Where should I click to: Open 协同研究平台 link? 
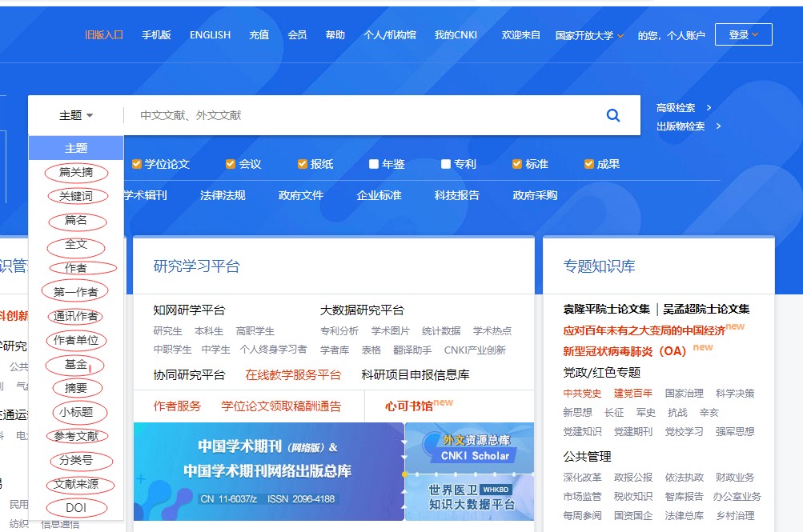click(189, 375)
